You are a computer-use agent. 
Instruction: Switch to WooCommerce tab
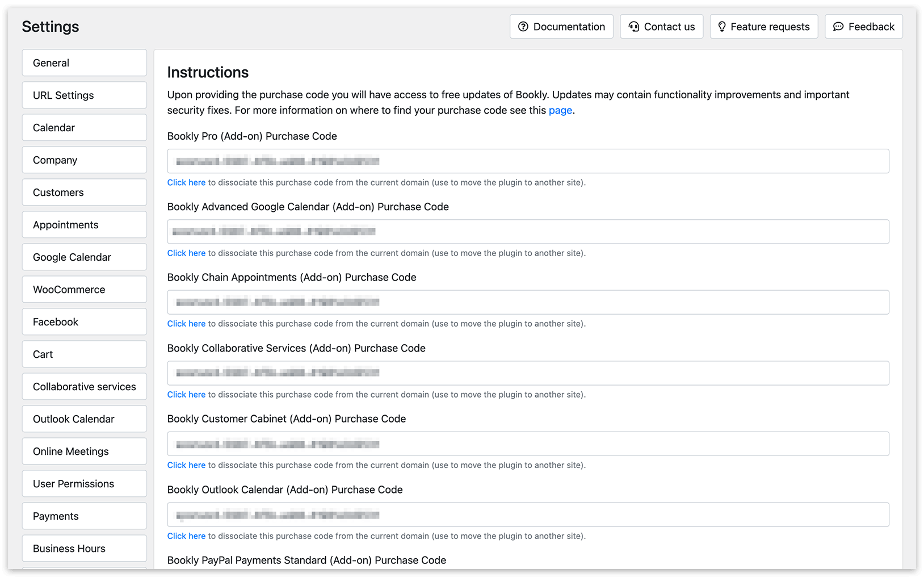pyautogui.click(x=85, y=289)
